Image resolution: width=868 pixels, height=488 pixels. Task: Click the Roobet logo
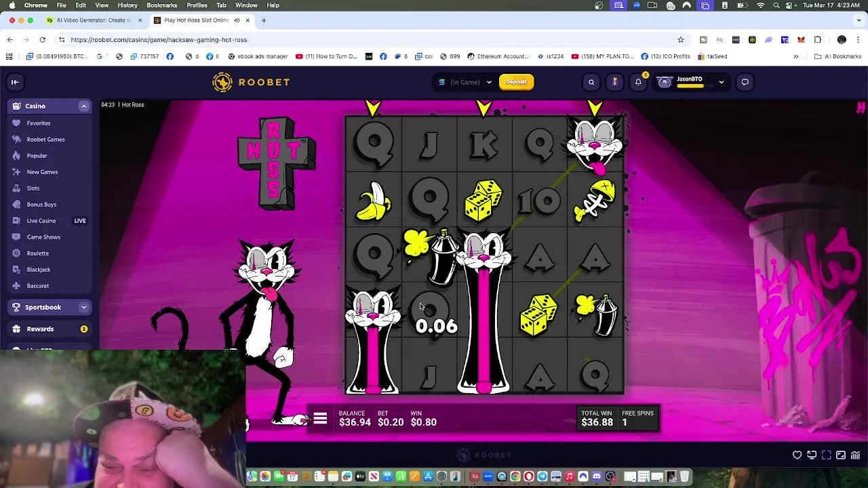pos(251,82)
